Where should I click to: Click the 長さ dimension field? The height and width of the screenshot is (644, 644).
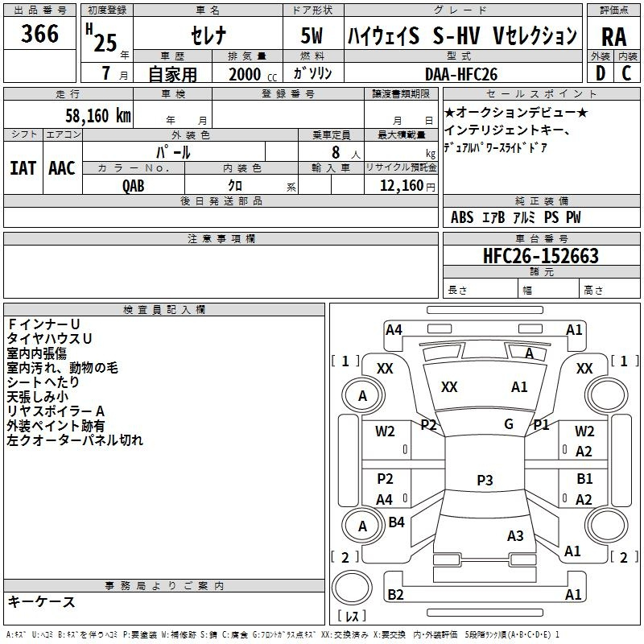(480, 290)
